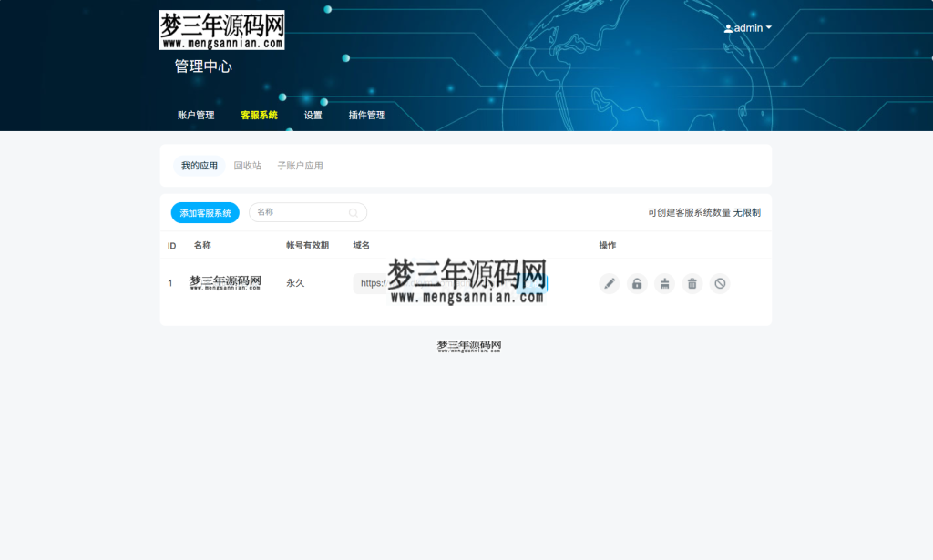Image resolution: width=933 pixels, height=560 pixels.
Task: Switch to the 回收站 tab
Action: point(246,165)
